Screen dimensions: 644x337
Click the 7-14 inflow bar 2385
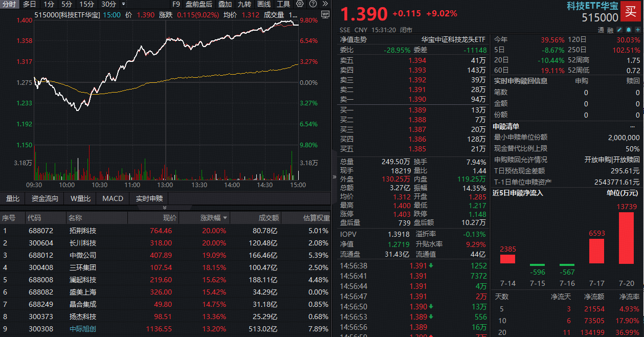(x=507, y=259)
